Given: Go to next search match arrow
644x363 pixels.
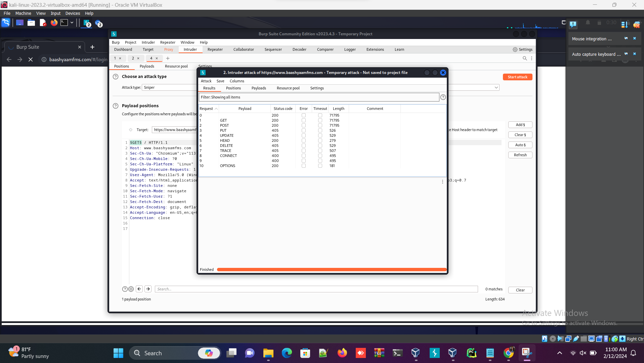Looking at the screenshot, I should point(148,289).
